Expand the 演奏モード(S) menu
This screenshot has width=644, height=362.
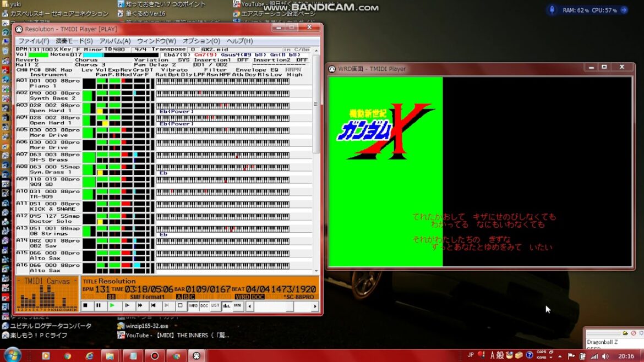point(74,41)
